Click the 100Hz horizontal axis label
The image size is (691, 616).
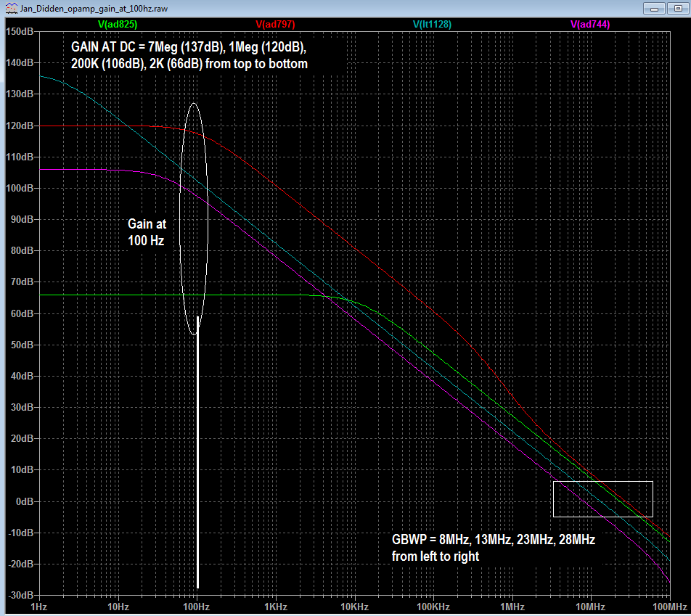[197, 607]
